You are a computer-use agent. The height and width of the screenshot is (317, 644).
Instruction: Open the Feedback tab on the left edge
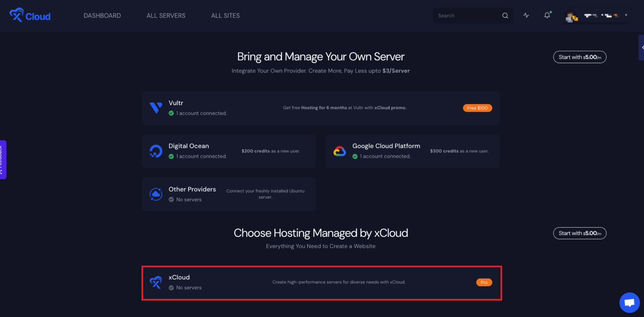[x=3, y=160]
